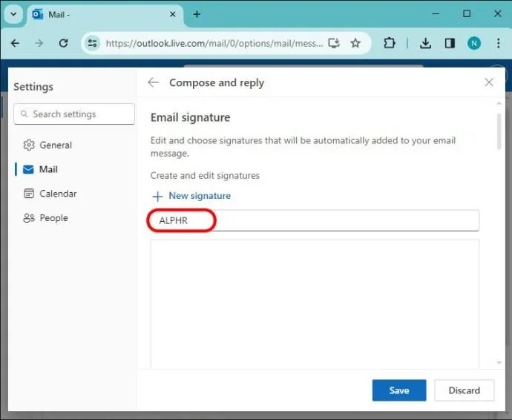This screenshot has height=420, width=512.
Task: Click the Compose and reply title
Action: pyautogui.click(x=217, y=83)
